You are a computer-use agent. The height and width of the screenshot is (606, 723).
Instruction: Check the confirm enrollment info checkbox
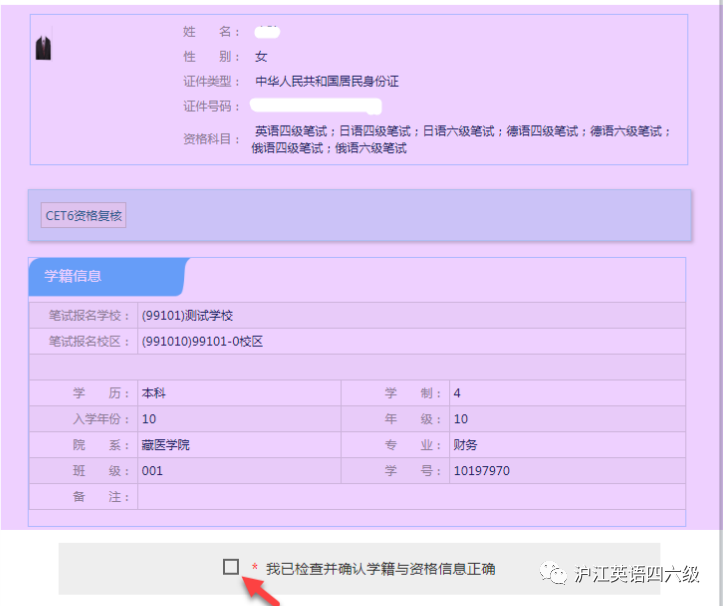pos(231,567)
